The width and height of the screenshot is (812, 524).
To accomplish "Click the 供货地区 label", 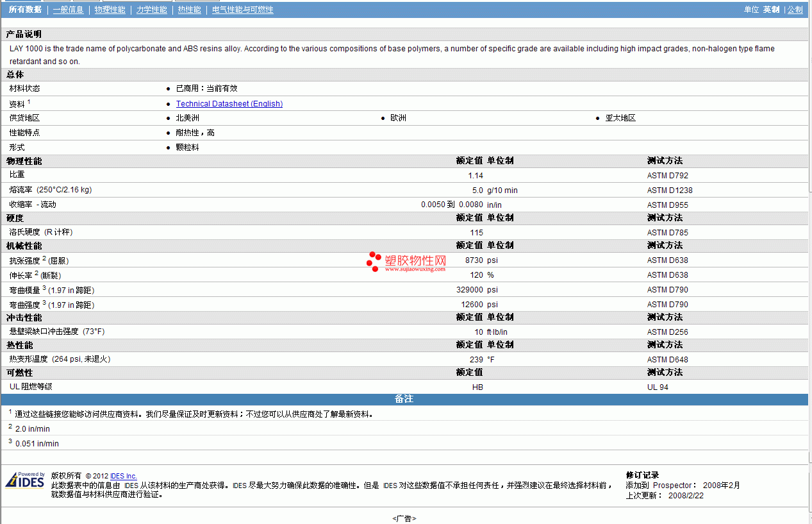I will pos(24,118).
